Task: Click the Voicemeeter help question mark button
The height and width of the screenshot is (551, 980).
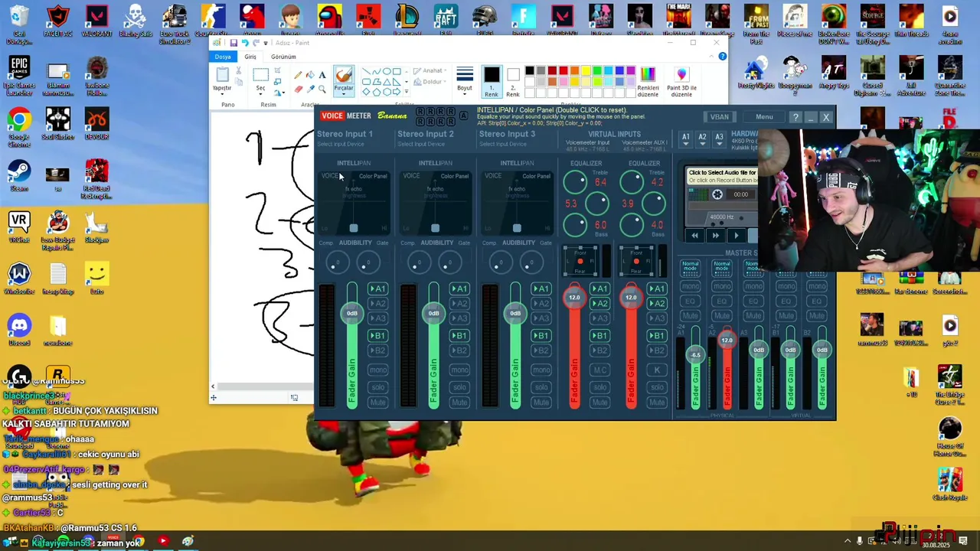Action: [x=796, y=117]
